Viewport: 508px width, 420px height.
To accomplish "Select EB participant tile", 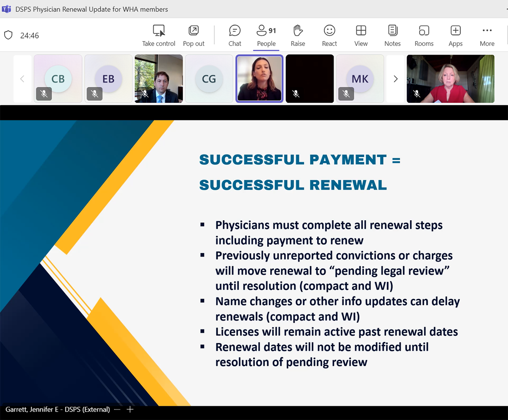I will pyautogui.click(x=108, y=79).
